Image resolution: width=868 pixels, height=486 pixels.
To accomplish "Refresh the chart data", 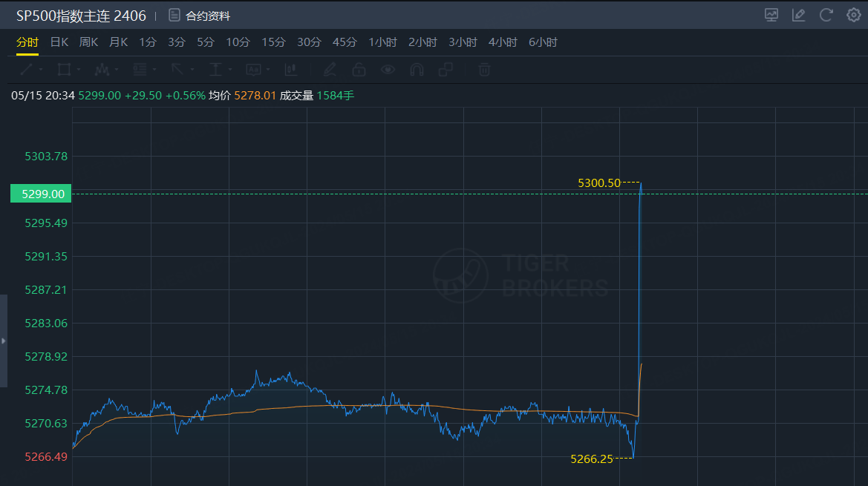I will click(826, 15).
